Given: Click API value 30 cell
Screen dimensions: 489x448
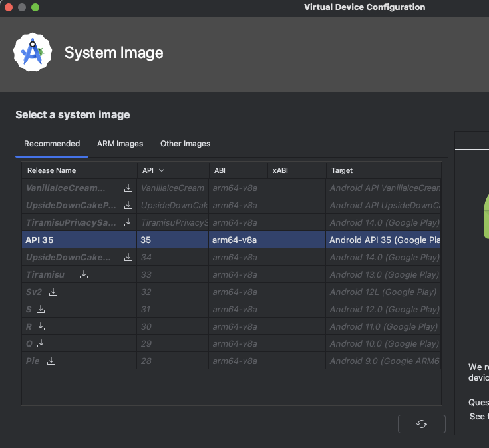Looking at the screenshot, I should tap(173, 327).
